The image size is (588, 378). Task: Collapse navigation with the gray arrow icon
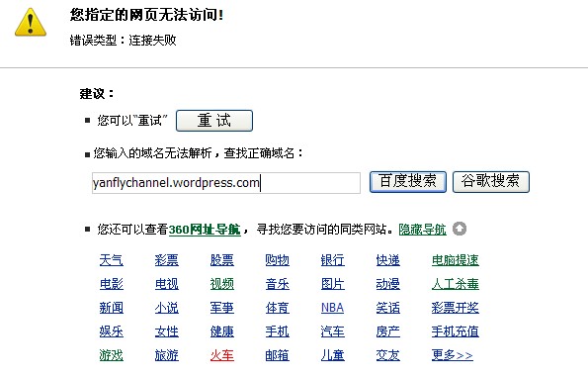pyautogui.click(x=460, y=229)
